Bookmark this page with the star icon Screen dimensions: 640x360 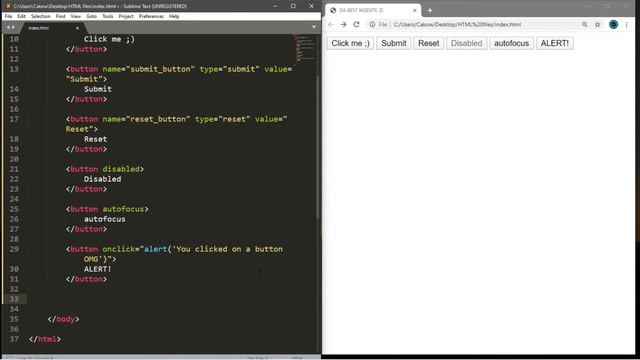598,24
